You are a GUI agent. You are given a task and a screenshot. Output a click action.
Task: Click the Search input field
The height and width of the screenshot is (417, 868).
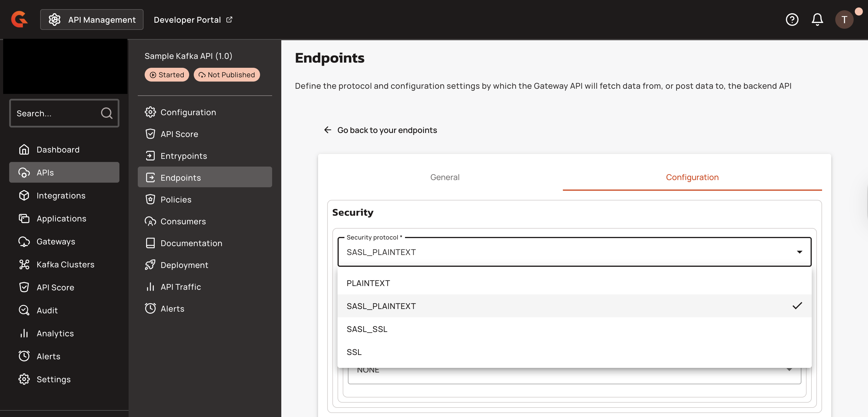(56, 113)
